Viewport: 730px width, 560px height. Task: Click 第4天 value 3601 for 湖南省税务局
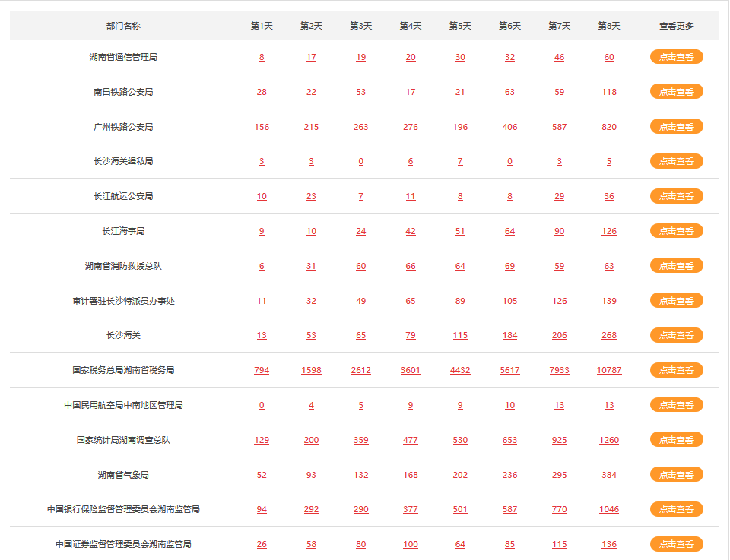[411, 370]
